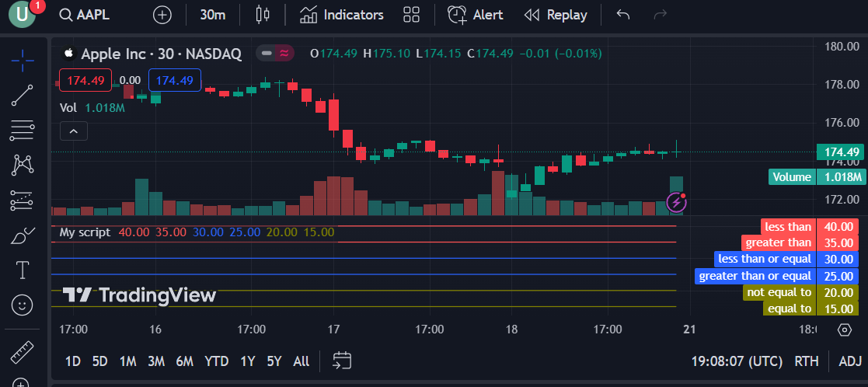Select the brush drawing tool
Viewport: 868px width, 387px height.
pyautogui.click(x=22, y=236)
